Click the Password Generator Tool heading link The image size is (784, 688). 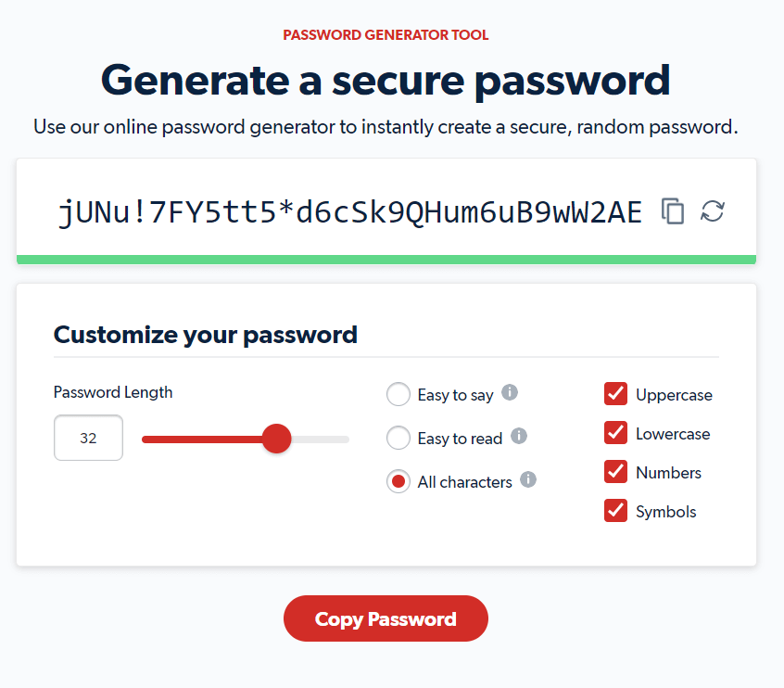[x=386, y=34]
